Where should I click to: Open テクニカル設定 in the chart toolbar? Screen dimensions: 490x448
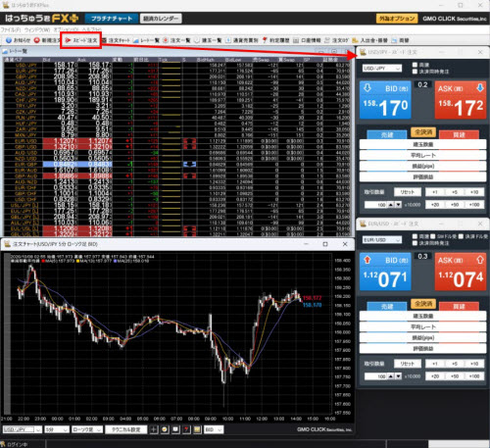point(126,429)
